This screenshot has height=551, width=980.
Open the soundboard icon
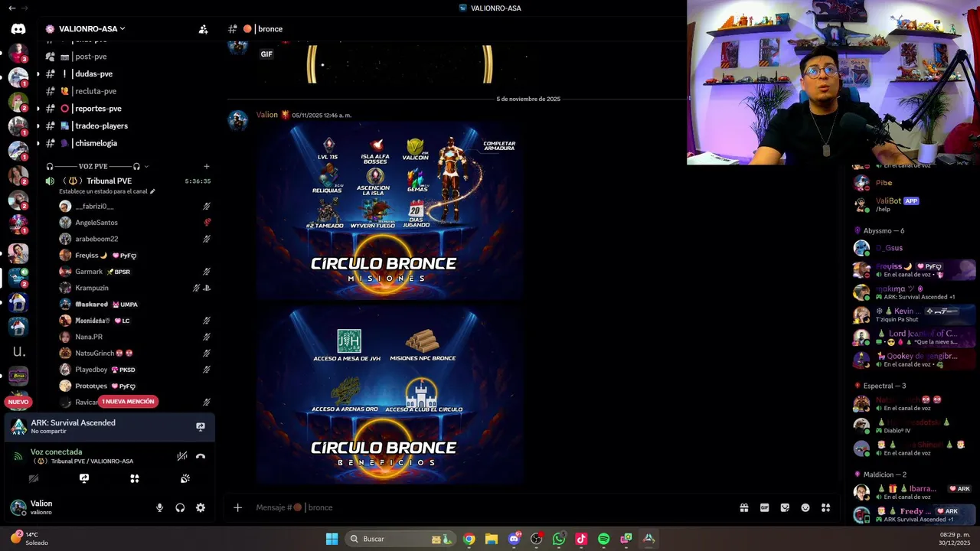coord(185,478)
